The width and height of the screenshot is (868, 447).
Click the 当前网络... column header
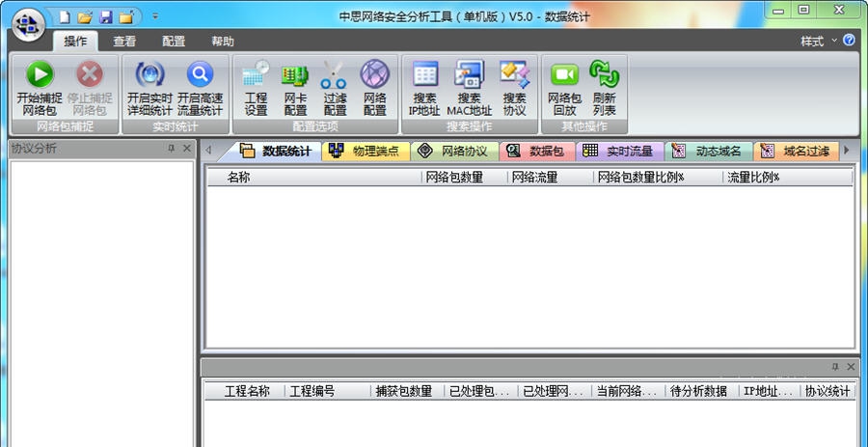point(628,391)
